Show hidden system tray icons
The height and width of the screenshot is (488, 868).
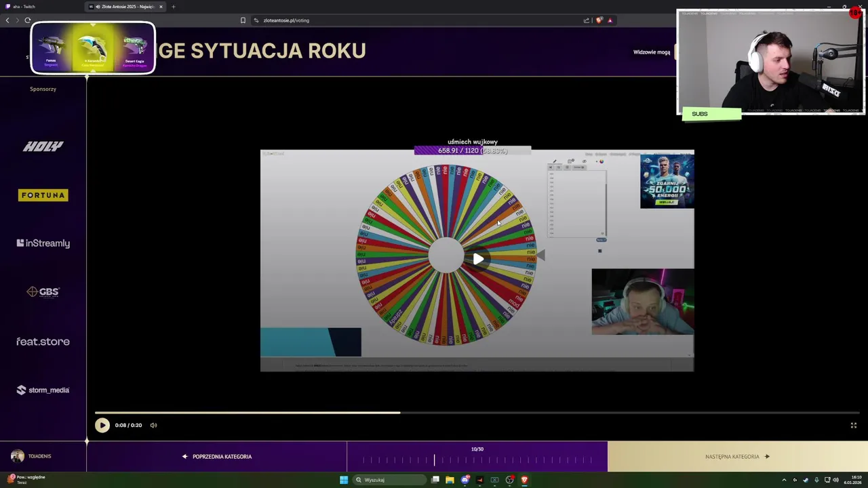coord(785,480)
